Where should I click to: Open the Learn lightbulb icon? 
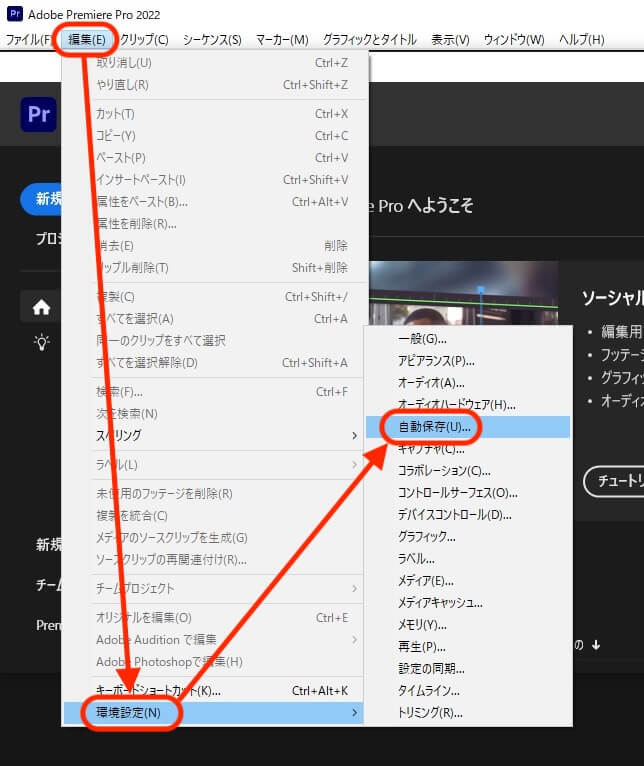coord(42,342)
